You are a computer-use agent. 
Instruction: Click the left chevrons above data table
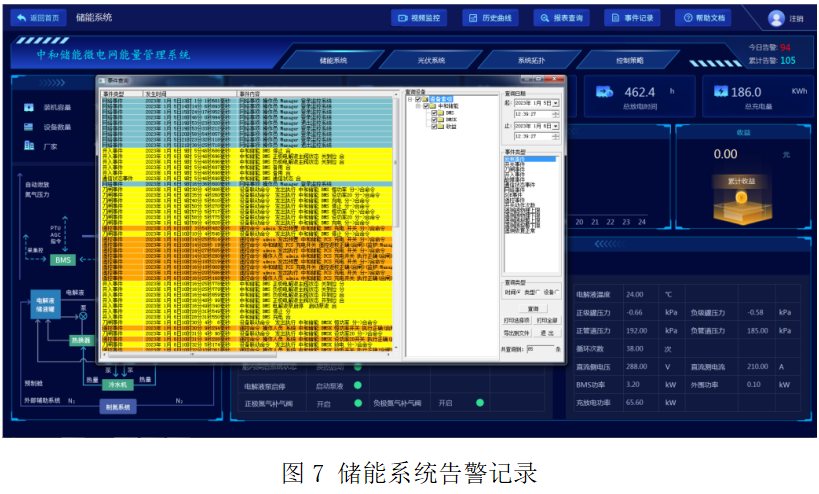point(608,244)
